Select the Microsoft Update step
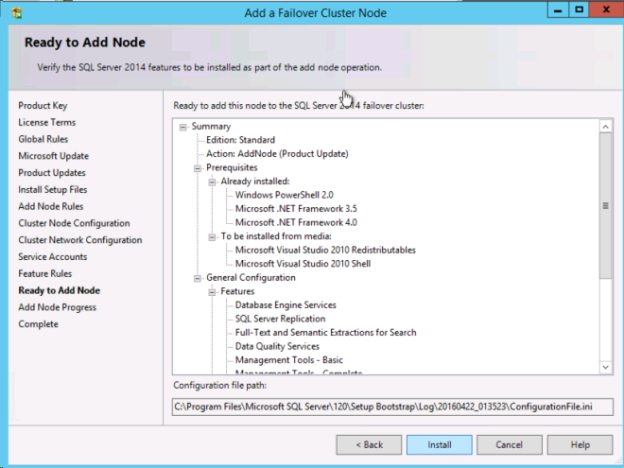624x468 pixels. [53, 156]
